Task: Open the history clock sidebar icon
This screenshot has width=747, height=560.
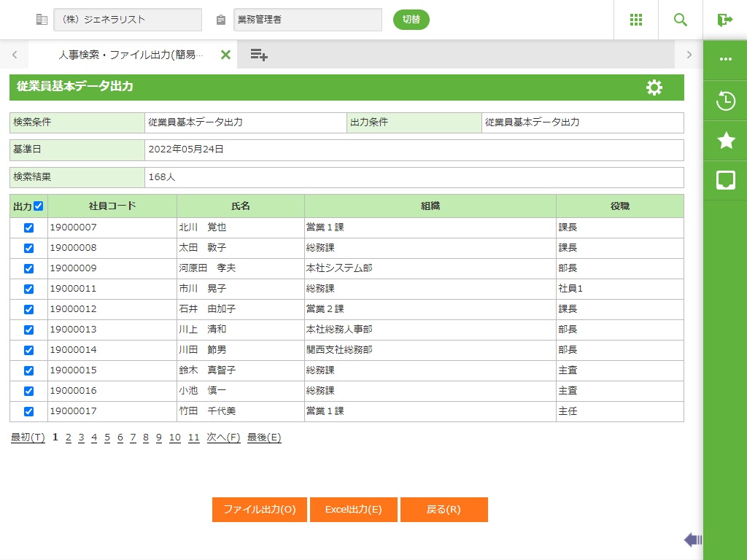Action: 725,101
